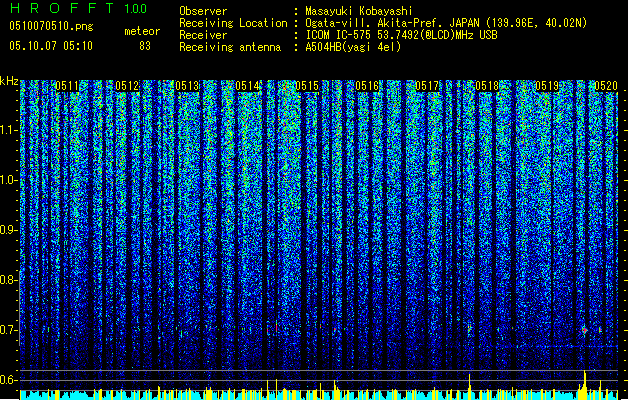The height and width of the screenshot is (400, 629).
Task: Click the 0.6 kHz axis label
Action: pos(9,380)
